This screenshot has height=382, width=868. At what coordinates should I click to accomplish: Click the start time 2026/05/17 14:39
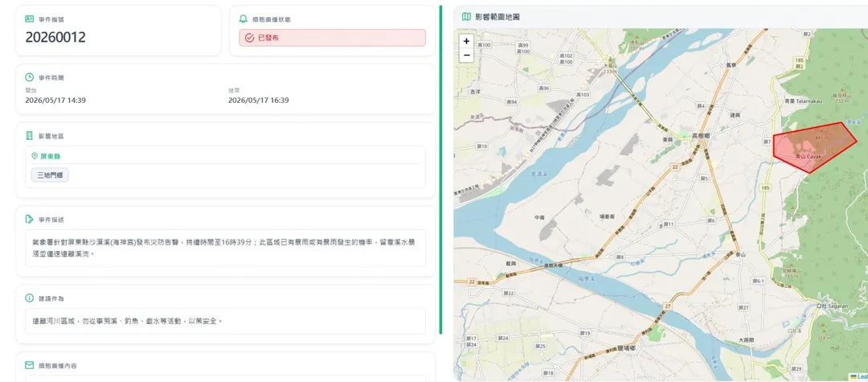(x=55, y=101)
